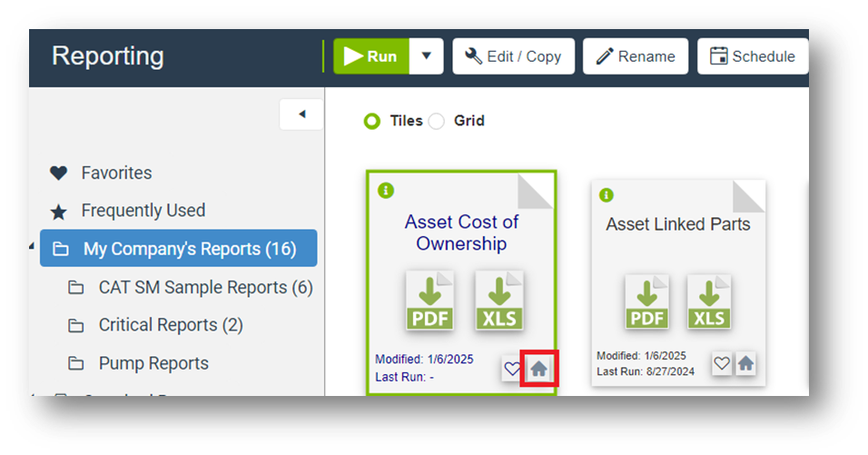Show info for Asset Linked Parts tile
The width and height of the screenshot is (868, 455).
coord(607,195)
